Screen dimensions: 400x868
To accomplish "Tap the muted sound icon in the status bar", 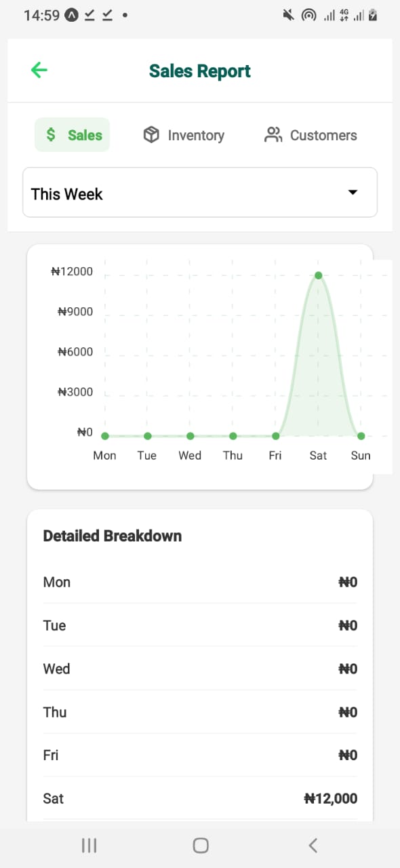I will coord(287,14).
